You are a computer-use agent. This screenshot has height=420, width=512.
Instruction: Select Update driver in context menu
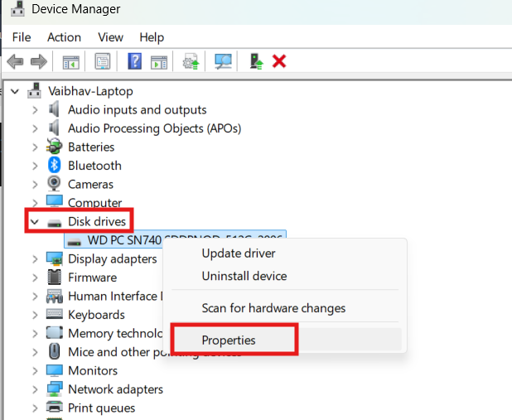click(239, 253)
